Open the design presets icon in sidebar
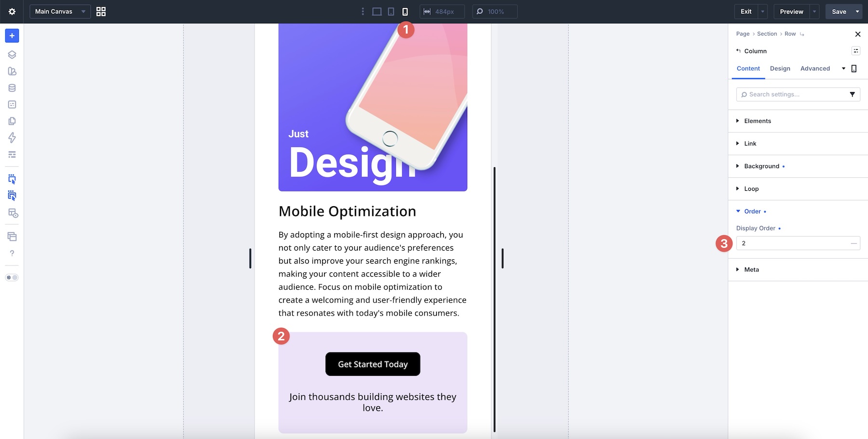The height and width of the screenshot is (439, 868). (12, 71)
